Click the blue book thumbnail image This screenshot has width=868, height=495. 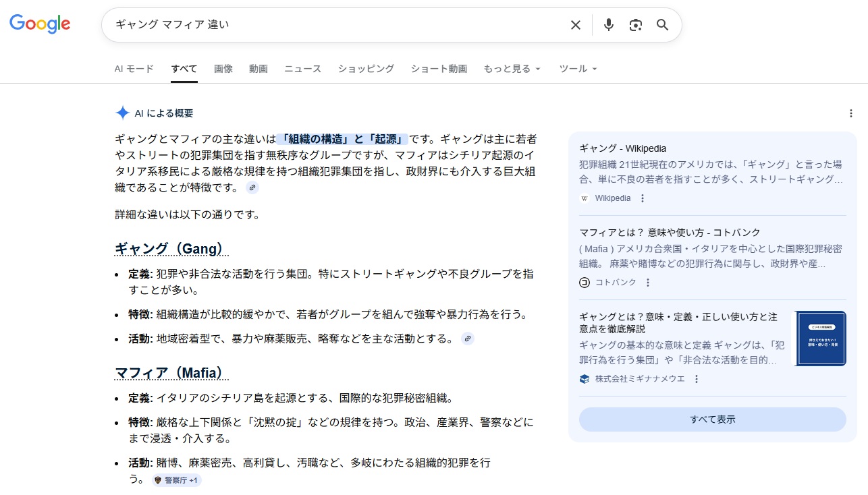tap(819, 339)
